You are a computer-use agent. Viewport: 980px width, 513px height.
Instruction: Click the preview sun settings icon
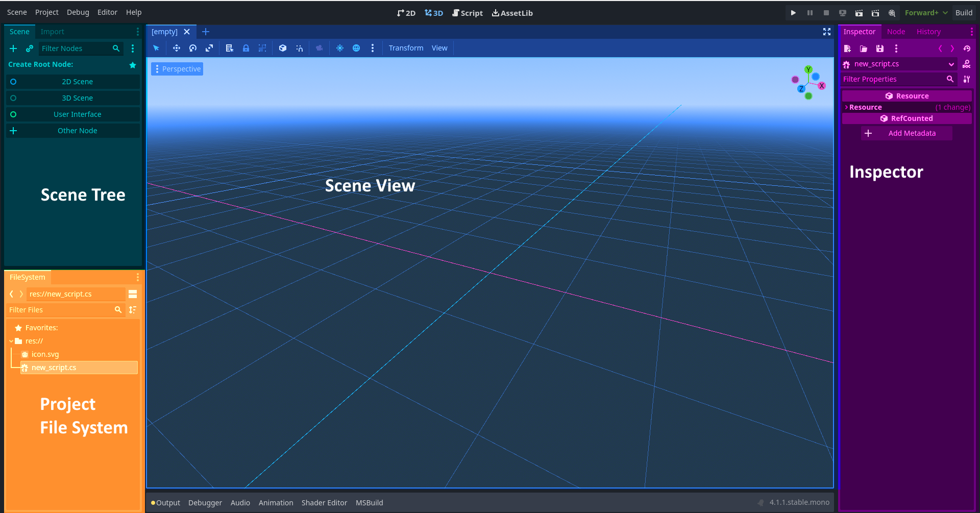340,48
